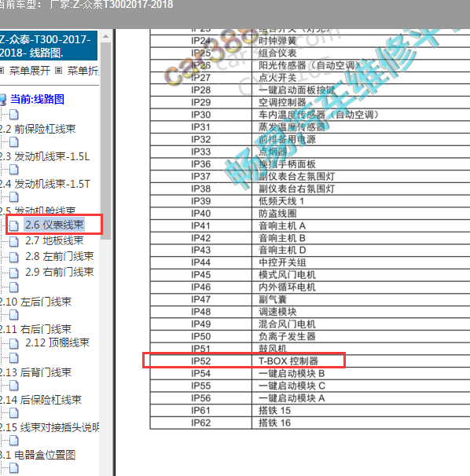Click the page icon under 2.3 发动机线束-1.5L
The height and width of the screenshot is (476, 470).
(13, 170)
